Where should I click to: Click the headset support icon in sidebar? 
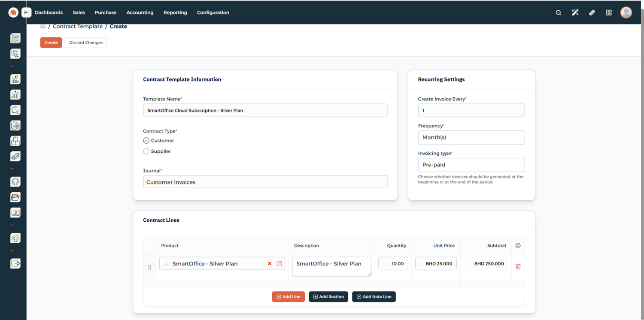pos(15,182)
